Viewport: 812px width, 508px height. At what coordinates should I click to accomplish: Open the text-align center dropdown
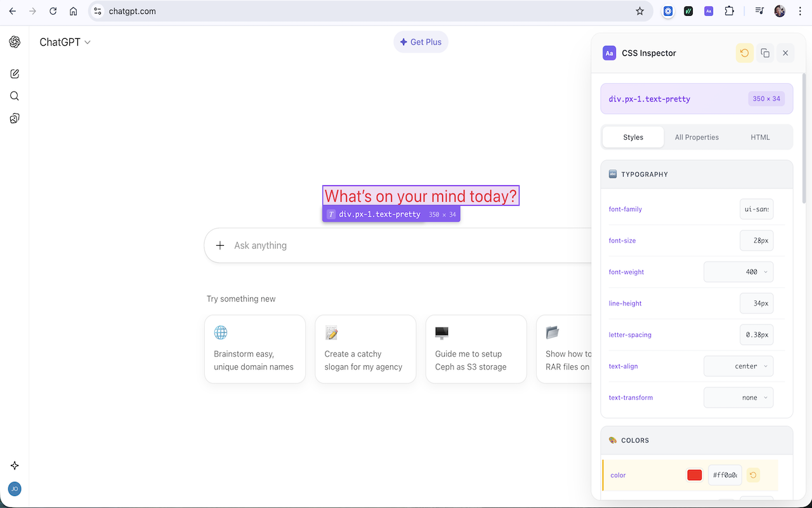(x=738, y=366)
